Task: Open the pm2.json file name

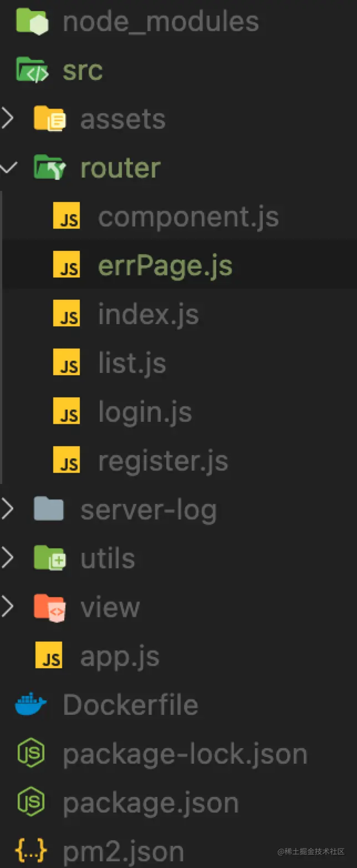Action: [x=124, y=852]
